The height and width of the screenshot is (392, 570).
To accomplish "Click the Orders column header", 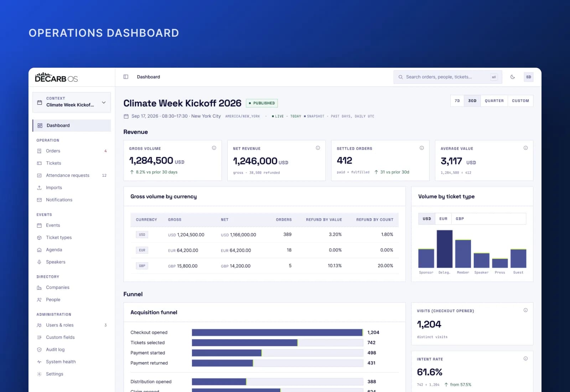I will coord(284,220).
